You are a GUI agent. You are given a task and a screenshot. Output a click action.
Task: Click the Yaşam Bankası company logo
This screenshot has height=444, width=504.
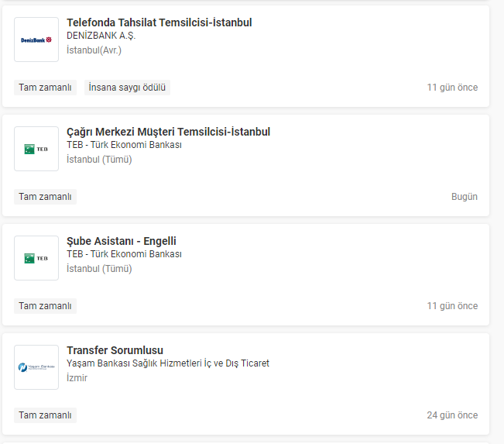(x=36, y=367)
